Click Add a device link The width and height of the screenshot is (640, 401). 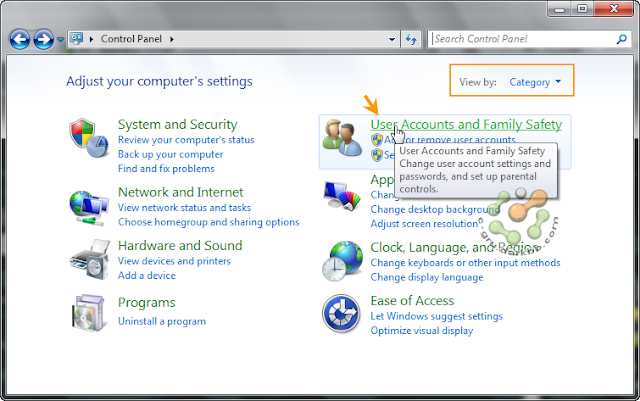147,276
